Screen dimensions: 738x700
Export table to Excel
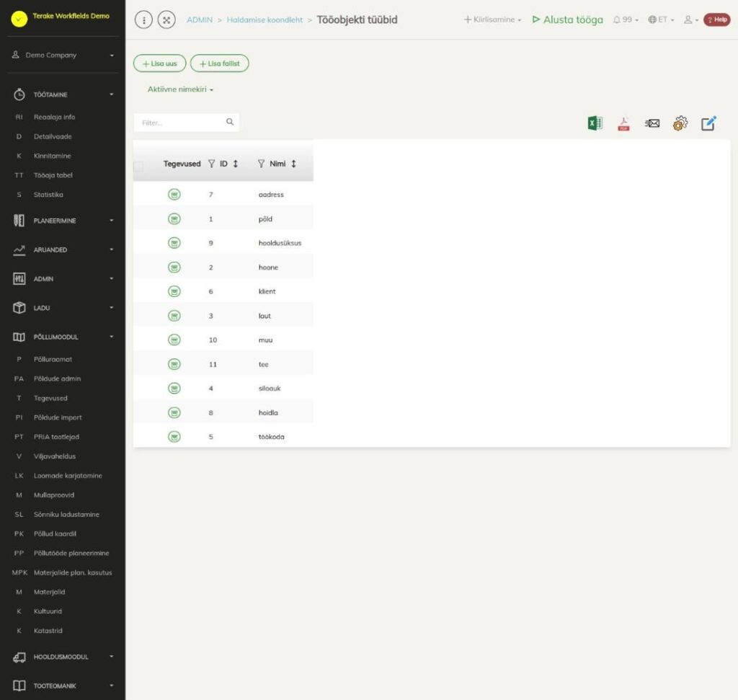tap(595, 123)
